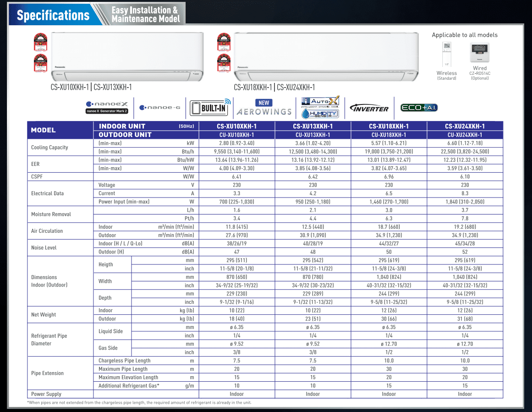Click the Moisture Removal row label
This screenshot has width=532, height=412.
pyautogui.click(x=51, y=214)
